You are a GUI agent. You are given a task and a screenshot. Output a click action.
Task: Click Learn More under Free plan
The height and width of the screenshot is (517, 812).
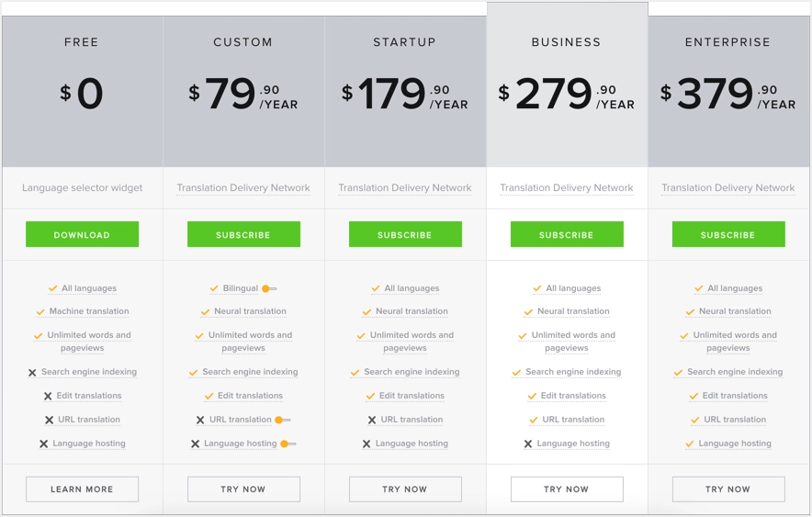[x=82, y=489]
